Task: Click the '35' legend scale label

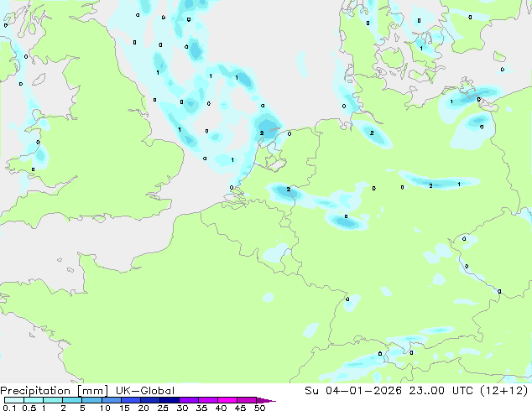Action: (201, 408)
